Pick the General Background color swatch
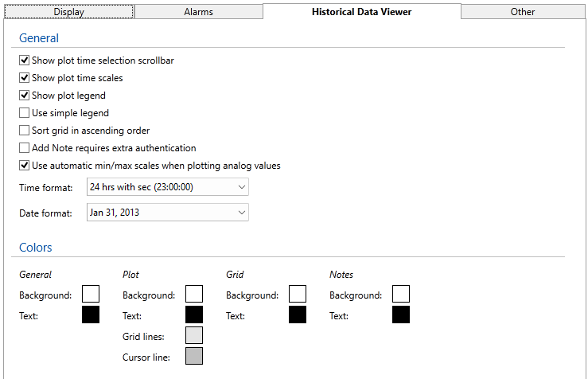The width and height of the screenshot is (588, 379). pyautogui.click(x=91, y=295)
